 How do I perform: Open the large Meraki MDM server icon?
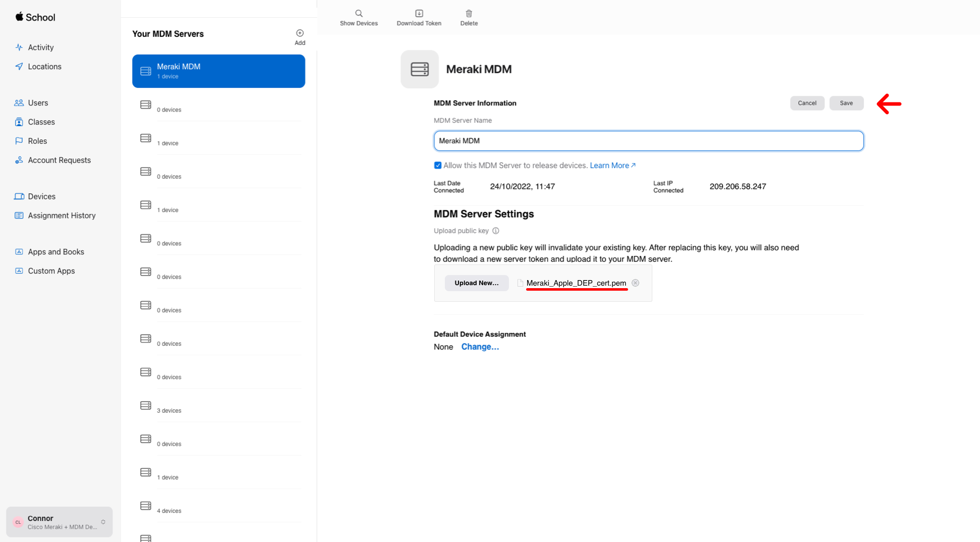[x=419, y=69]
